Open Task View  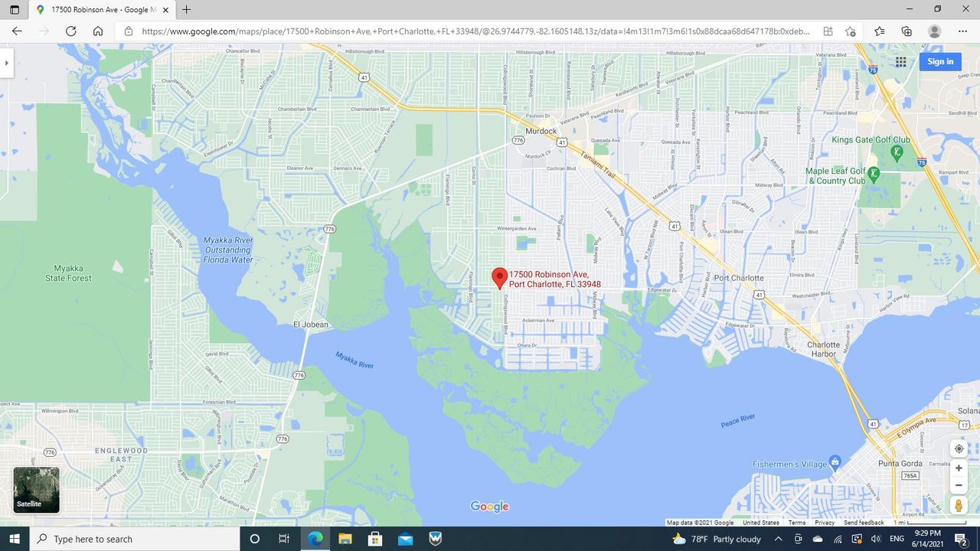[284, 539]
